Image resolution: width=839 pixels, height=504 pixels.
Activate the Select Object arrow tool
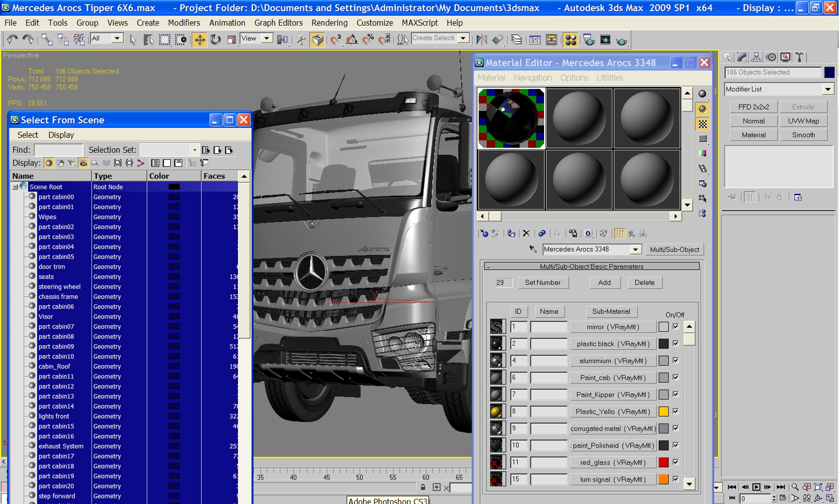tap(133, 40)
